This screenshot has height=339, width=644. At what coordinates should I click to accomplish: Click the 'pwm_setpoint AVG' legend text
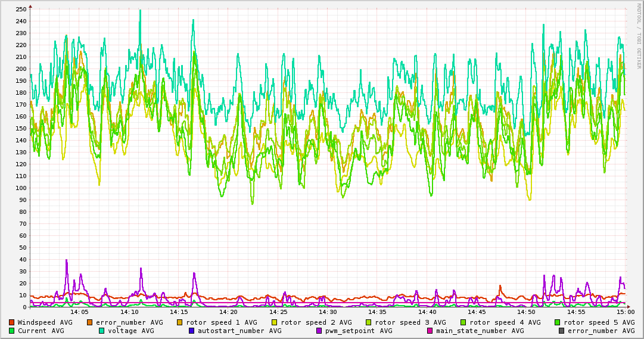tap(359, 331)
